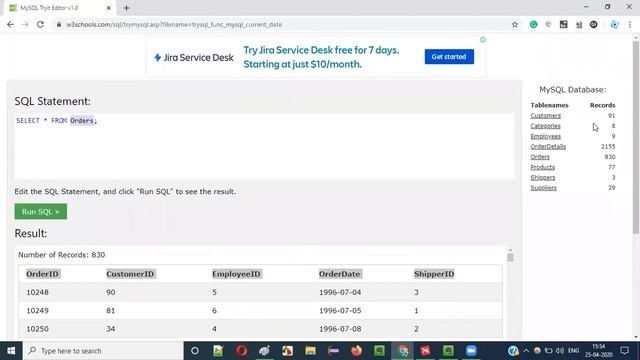Viewport: 640px width, 360px height.
Task: Open the clock showing 25-04-2020
Action: (x=599, y=351)
